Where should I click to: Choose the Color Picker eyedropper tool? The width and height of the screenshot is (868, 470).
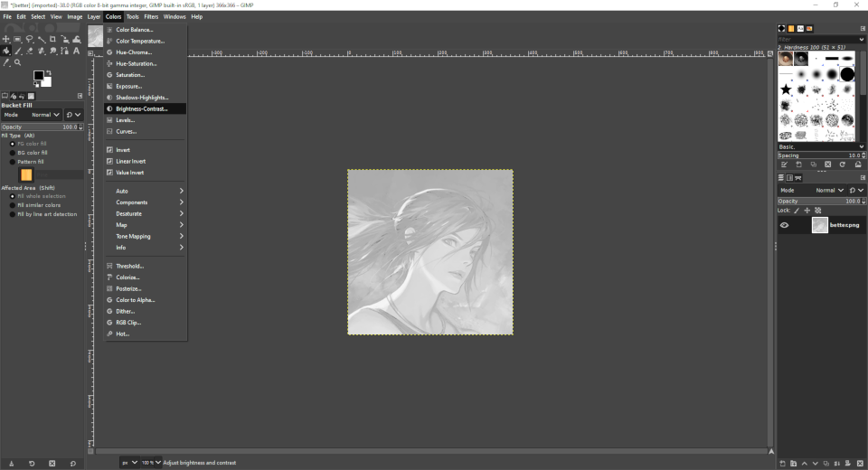tap(6, 62)
